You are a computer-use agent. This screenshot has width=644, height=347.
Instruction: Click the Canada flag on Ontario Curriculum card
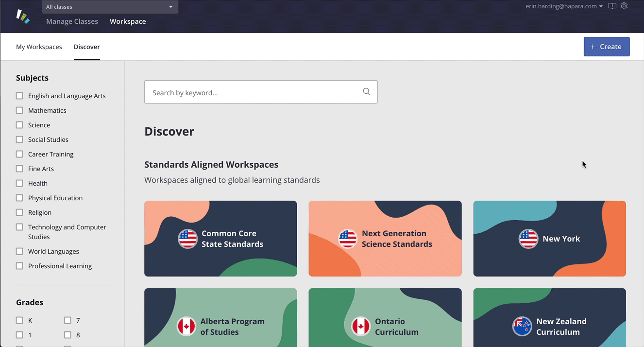click(361, 327)
